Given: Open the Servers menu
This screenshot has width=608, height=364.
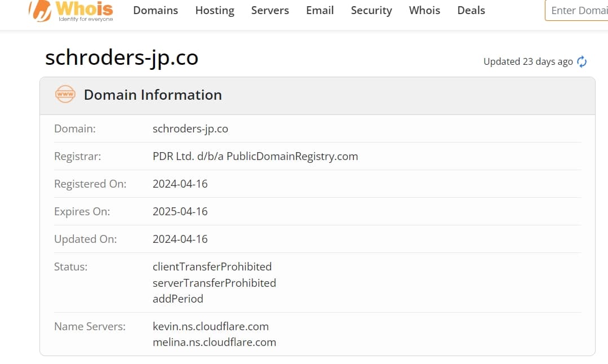Looking at the screenshot, I should tap(270, 11).
